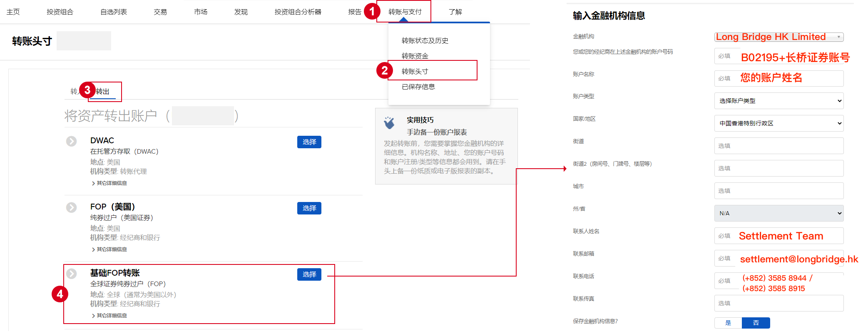Click the 联系传真 input field

(778, 303)
